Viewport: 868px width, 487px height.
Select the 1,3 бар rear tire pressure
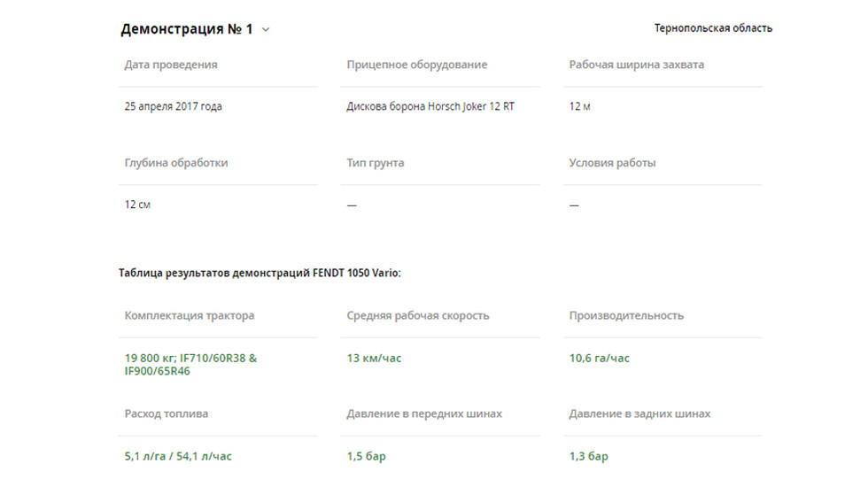tap(588, 456)
